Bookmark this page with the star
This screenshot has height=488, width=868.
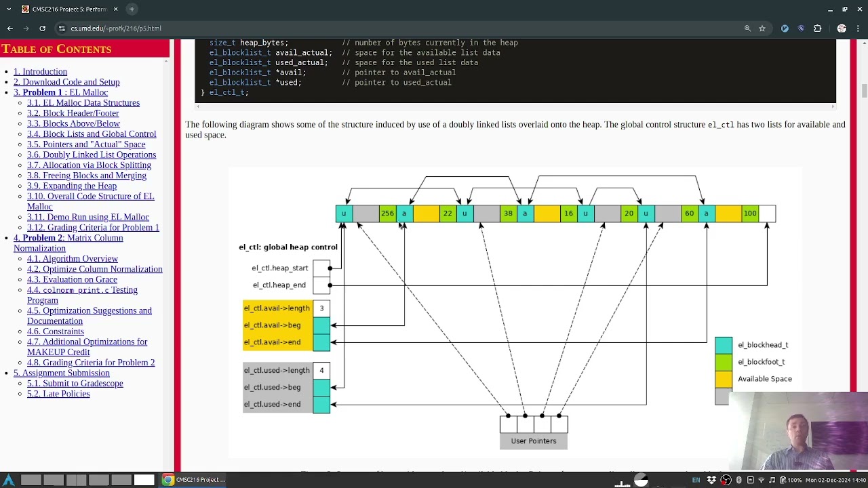[x=762, y=28]
